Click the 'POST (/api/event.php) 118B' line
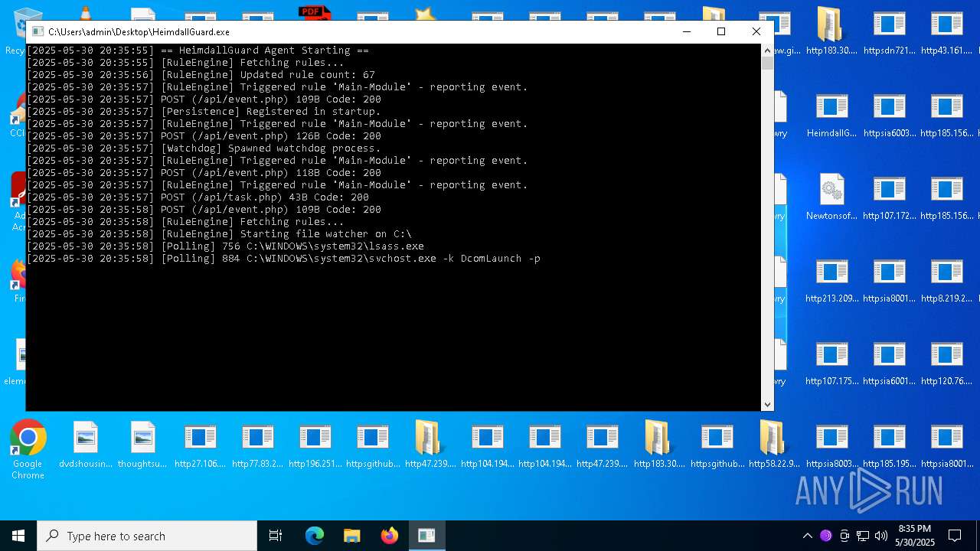 point(204,173)
